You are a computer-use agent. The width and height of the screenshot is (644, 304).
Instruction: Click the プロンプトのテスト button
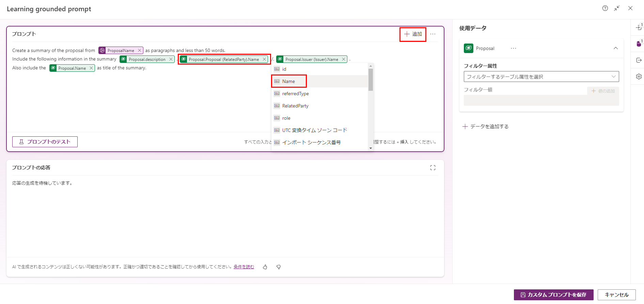pos(45,142)
